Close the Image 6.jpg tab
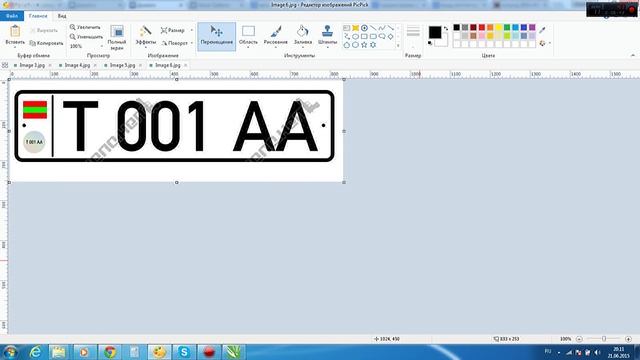This screenshot has height=360, width=640. pos(185,65)
